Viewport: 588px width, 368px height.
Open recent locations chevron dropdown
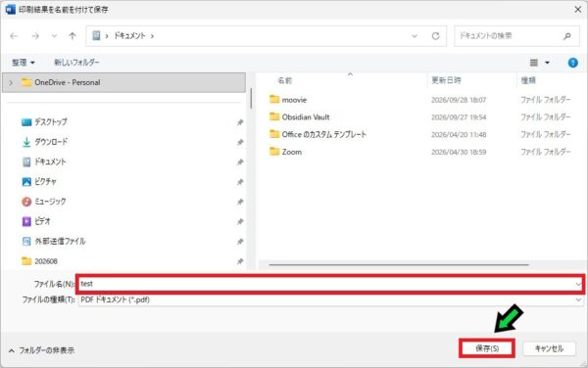click(54, 36)
